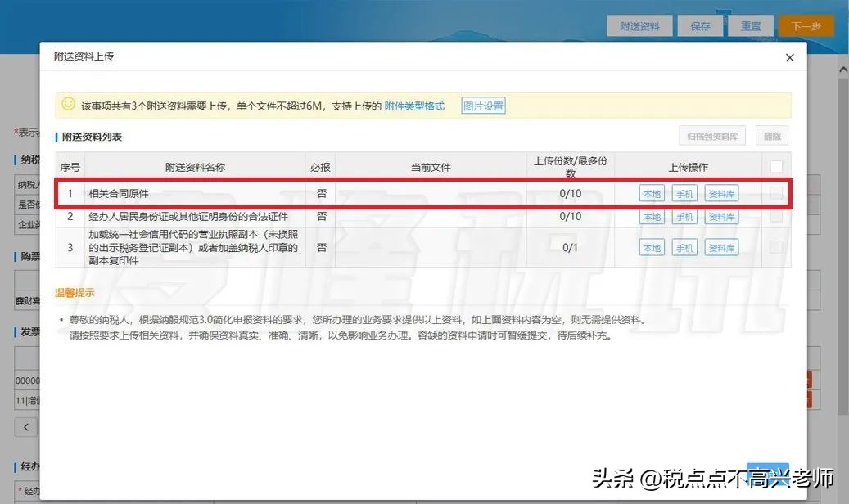Open the 图片设置 settings
The image size is (849, 504).
(483, 105)
